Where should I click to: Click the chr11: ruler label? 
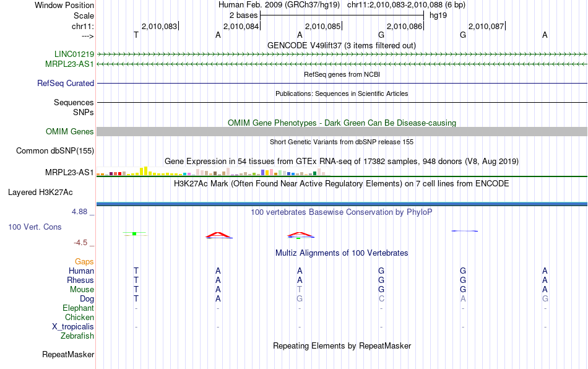83,26
